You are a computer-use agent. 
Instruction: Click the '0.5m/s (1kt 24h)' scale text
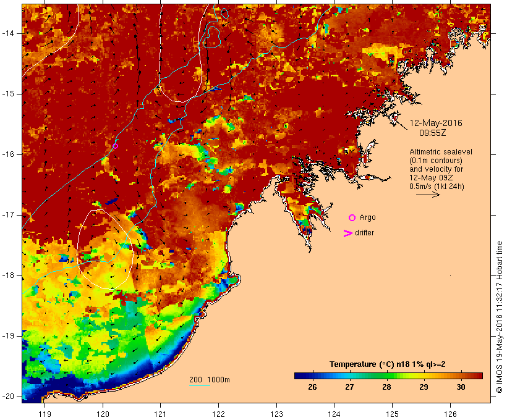[437, 187]
